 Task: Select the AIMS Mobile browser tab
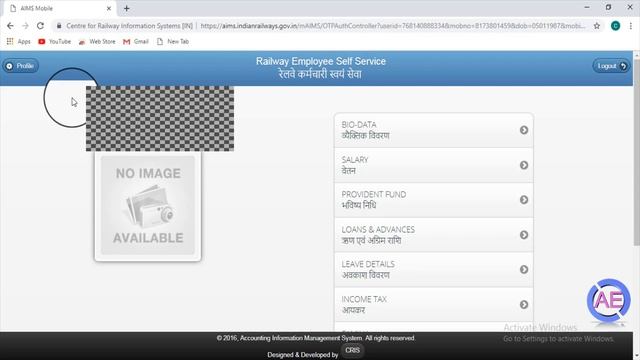pyautogui.click(x=60, y=8)
